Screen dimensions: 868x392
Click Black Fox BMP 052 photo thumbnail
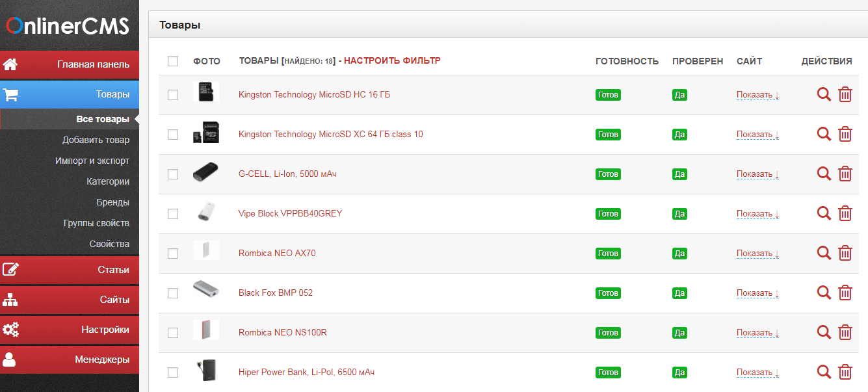pos(205,289)
